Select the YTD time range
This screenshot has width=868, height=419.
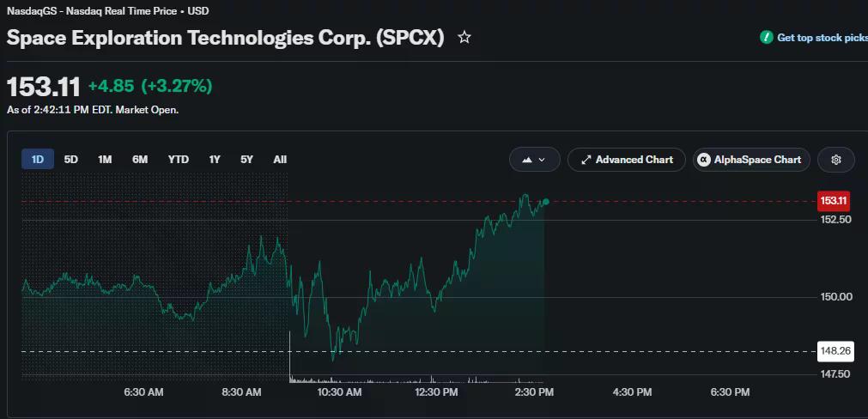pyautogui.click(x=179, y=160)
